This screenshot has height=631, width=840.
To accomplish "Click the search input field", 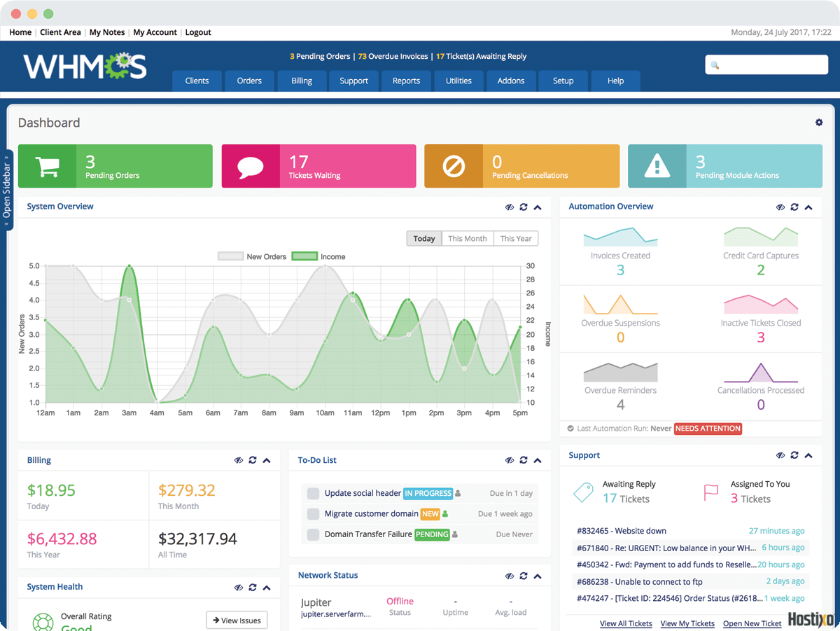I will pos(766,65).
